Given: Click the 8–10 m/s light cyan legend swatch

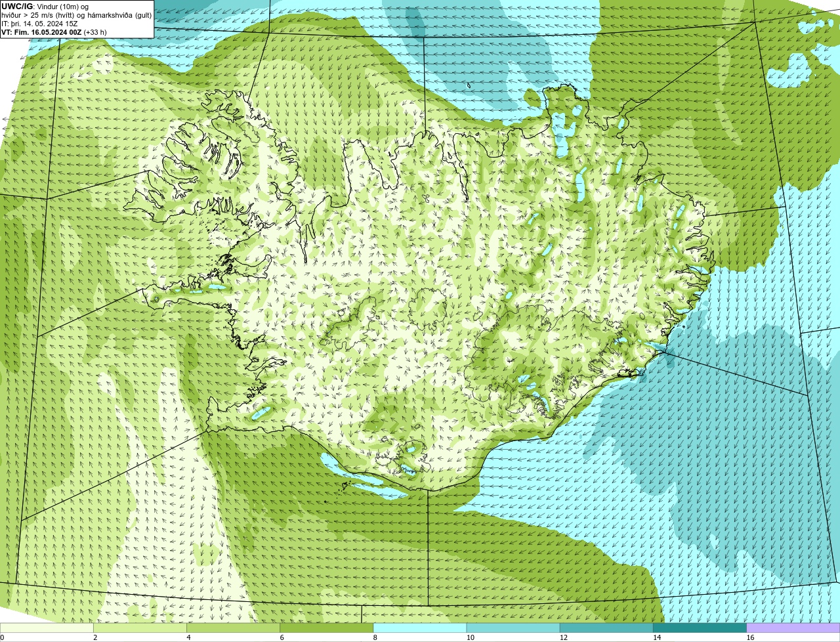Looking at the screenshot, I should pos(420,628).
